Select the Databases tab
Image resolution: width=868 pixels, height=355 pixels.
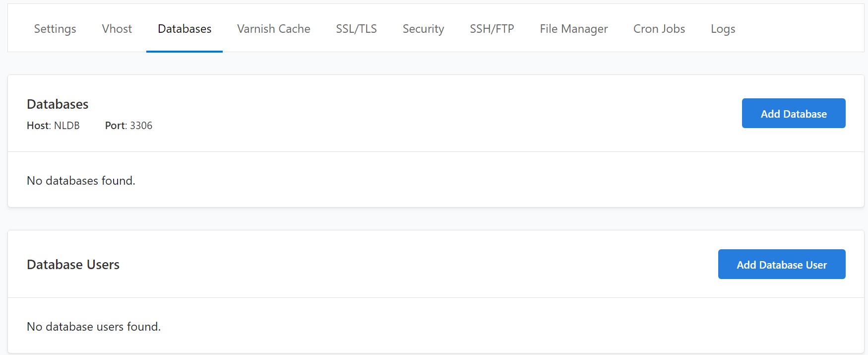click(x=184, y=29)
